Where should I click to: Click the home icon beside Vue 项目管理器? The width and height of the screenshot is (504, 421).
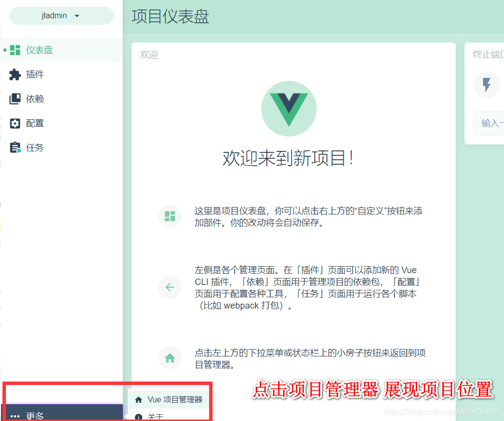coord(139,399)
